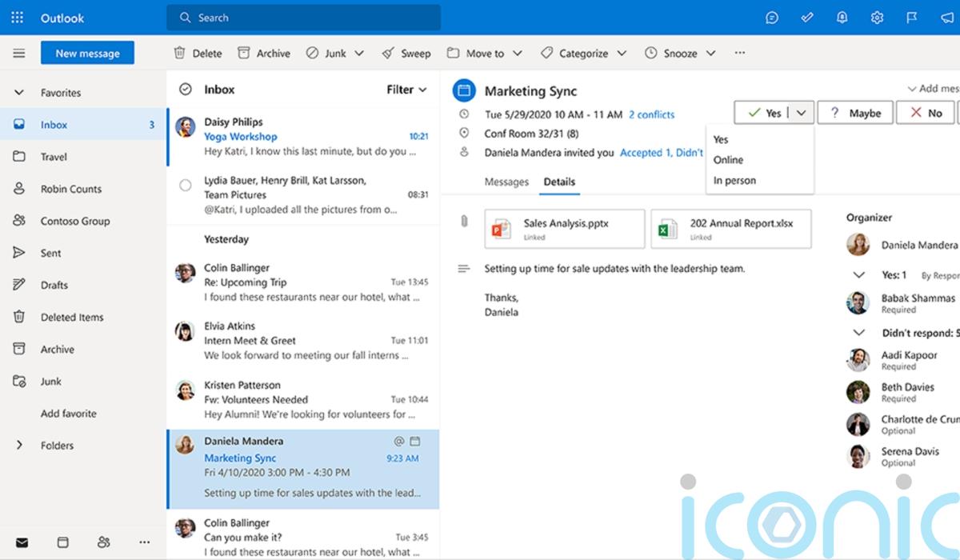Delete the selected message from toolbar
960x560 pixels.
coord(198,54)
